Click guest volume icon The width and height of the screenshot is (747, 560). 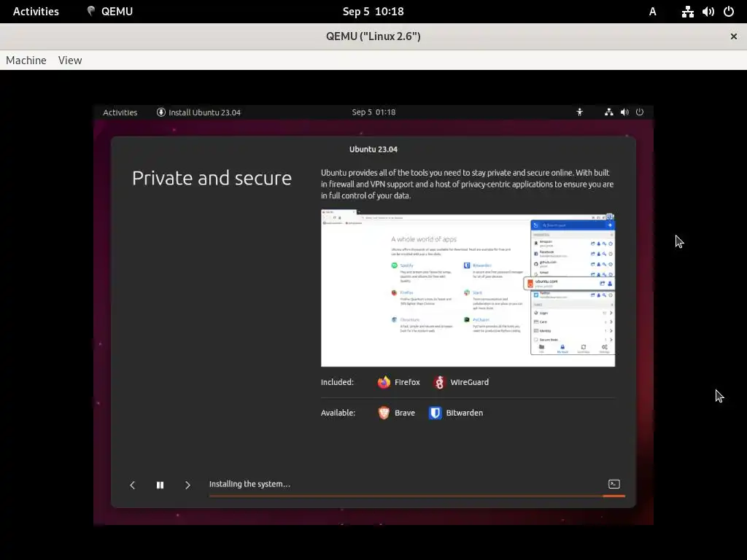point(624,112)
